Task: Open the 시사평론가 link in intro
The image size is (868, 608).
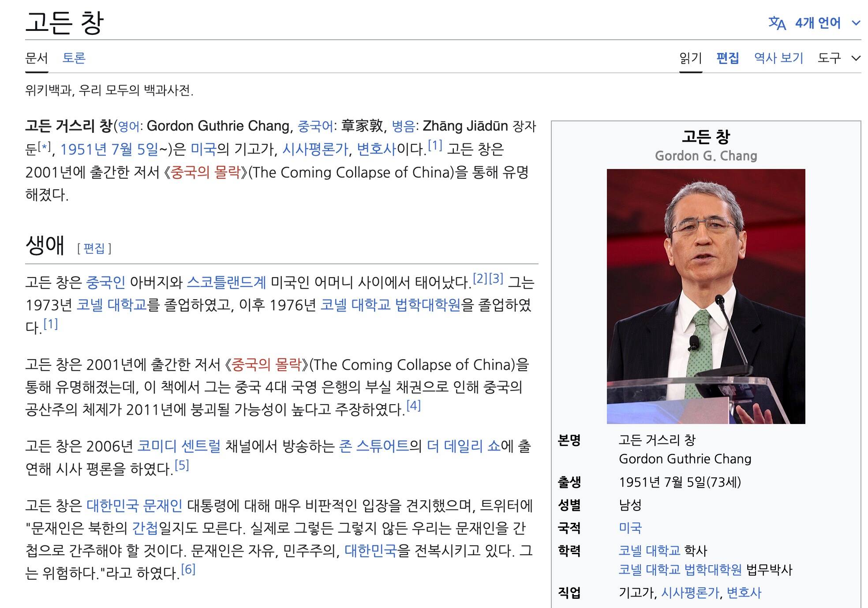Action: (315, 150)
